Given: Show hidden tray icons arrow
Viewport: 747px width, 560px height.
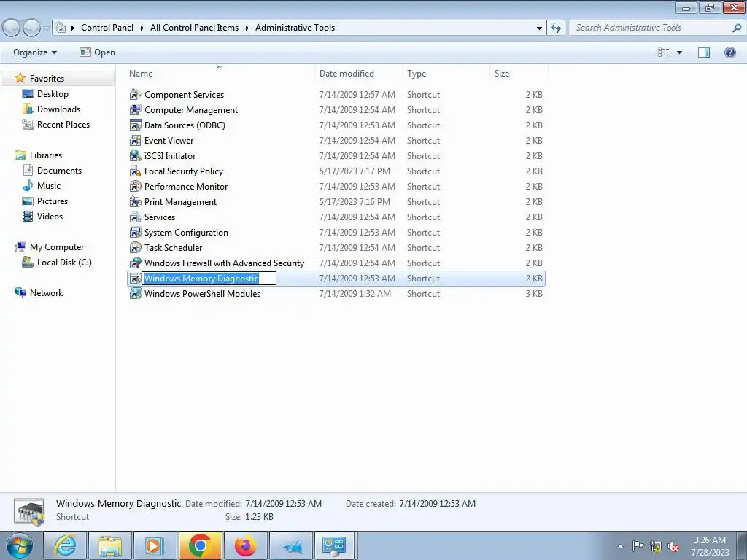Looking at the screenshot, I should click(620, 546).
